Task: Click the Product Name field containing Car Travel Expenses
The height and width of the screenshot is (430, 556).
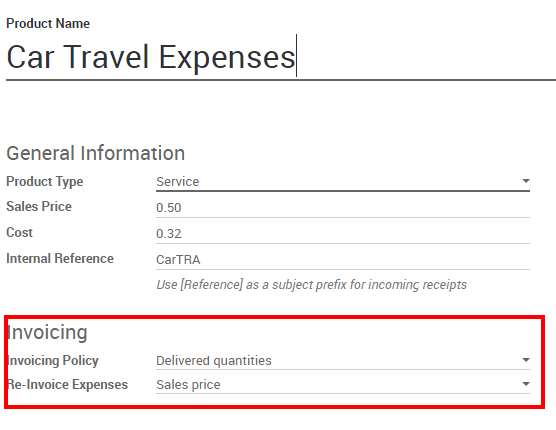Action: tap(281, 57)
